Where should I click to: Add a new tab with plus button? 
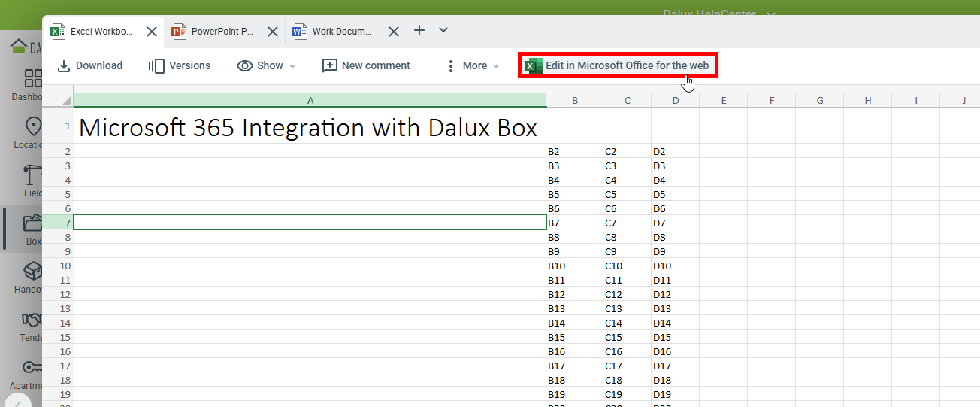point(419,31)
